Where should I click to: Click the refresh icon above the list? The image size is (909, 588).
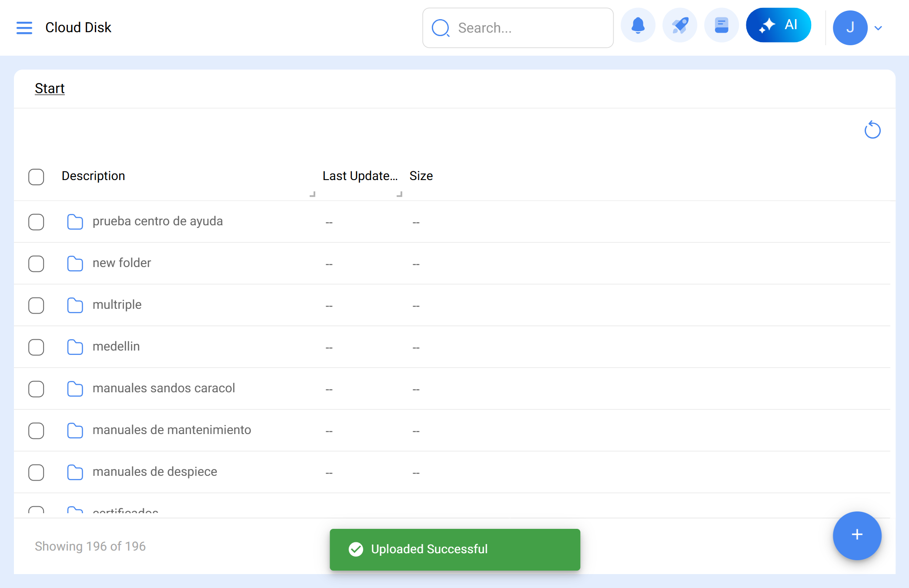(872, 130)
